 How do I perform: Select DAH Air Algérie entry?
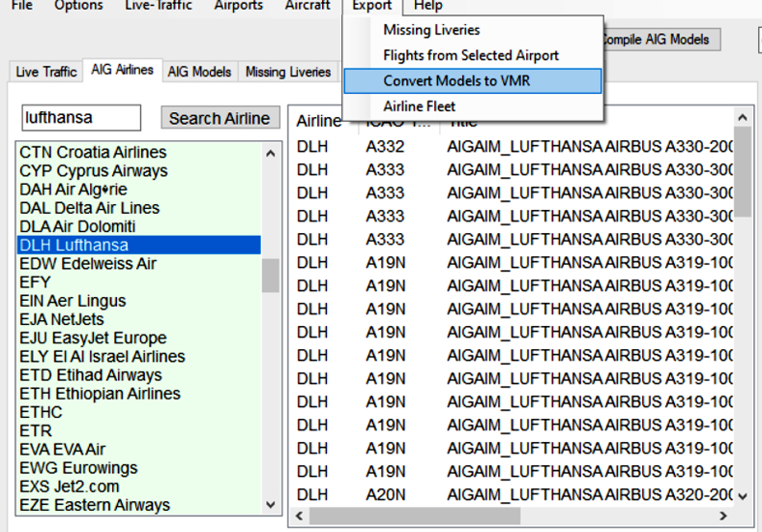(x=139, y=190)
